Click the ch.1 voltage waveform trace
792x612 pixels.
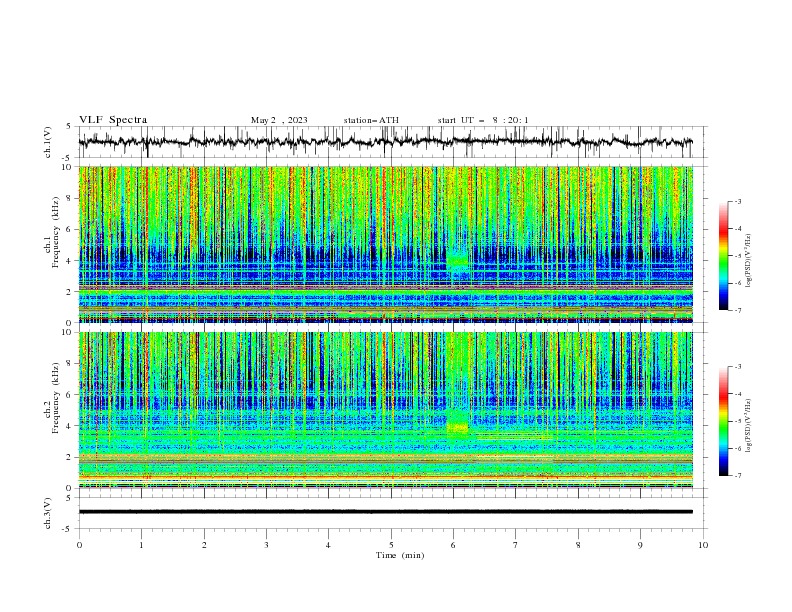[x=385, y=142]
